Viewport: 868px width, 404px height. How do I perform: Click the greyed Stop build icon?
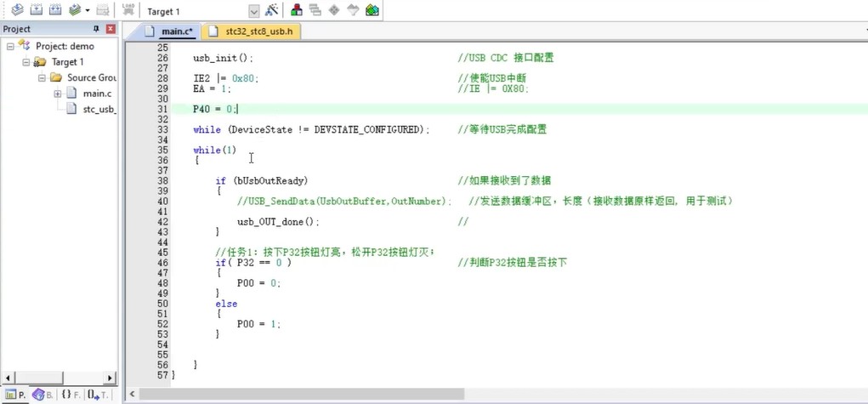[102, 9]
